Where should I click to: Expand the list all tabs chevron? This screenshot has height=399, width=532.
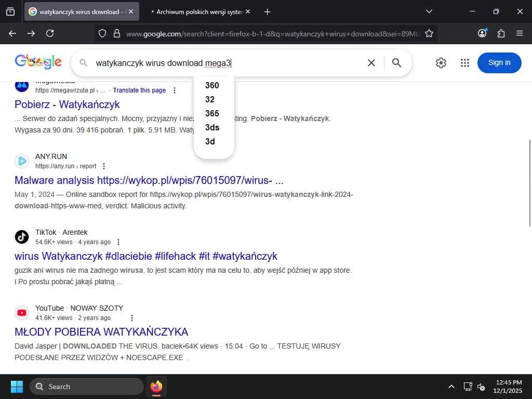pos(429,11)
